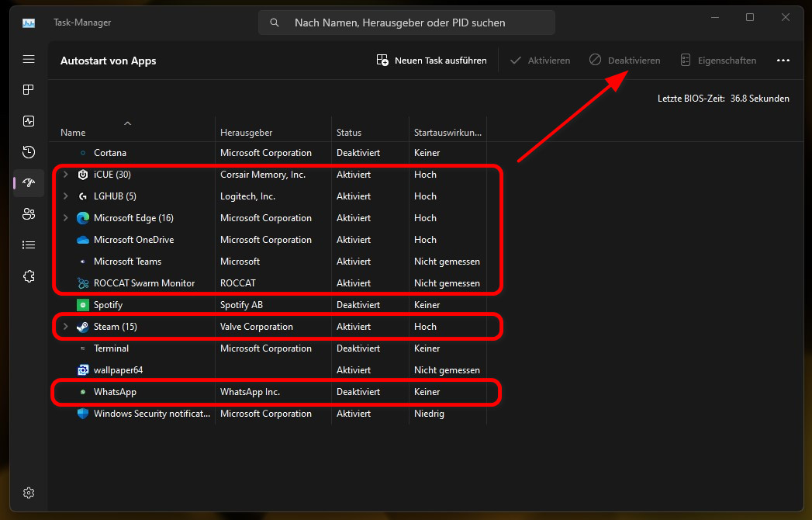Open the App history page icon
Image resolution: width=812 pixels, height=520 pixels.
pyautogui.click(x=29, y=152)
